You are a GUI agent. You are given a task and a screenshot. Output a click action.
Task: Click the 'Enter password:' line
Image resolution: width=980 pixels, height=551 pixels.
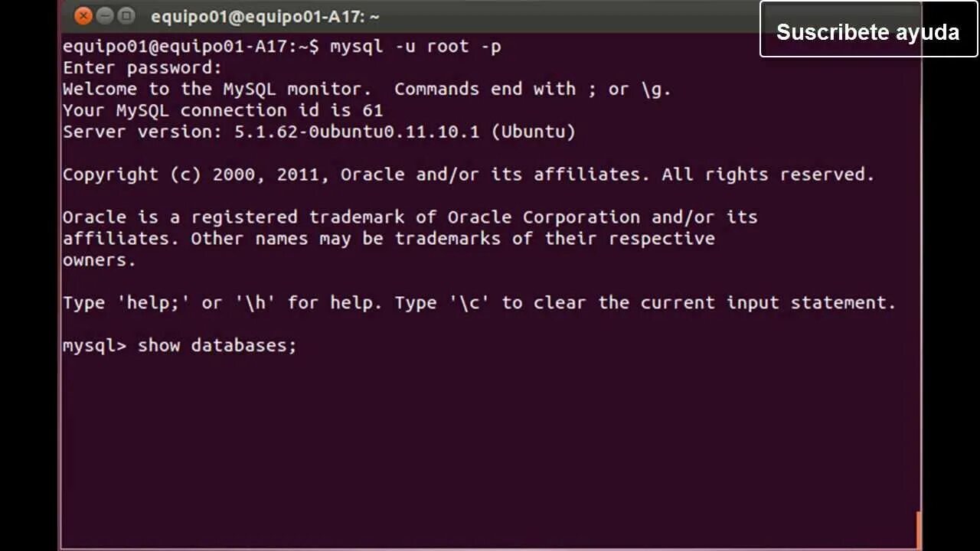click(142, 68)
